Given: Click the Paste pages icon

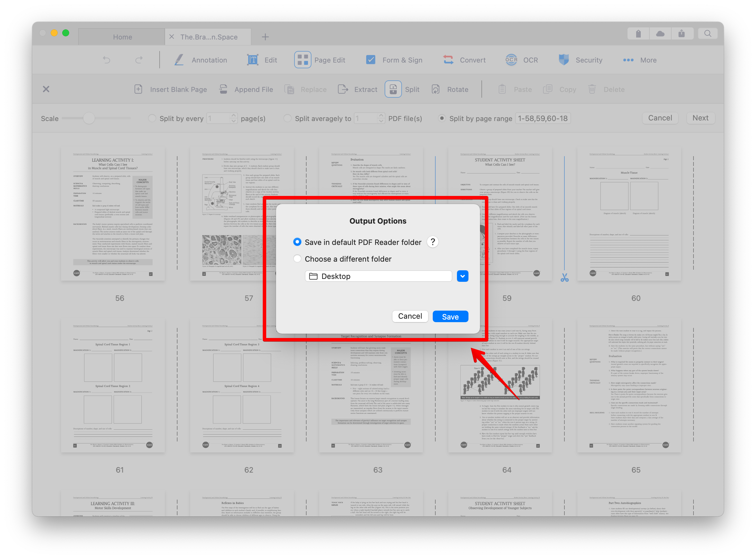Looking at the screenshot, I should click(502, 89).
